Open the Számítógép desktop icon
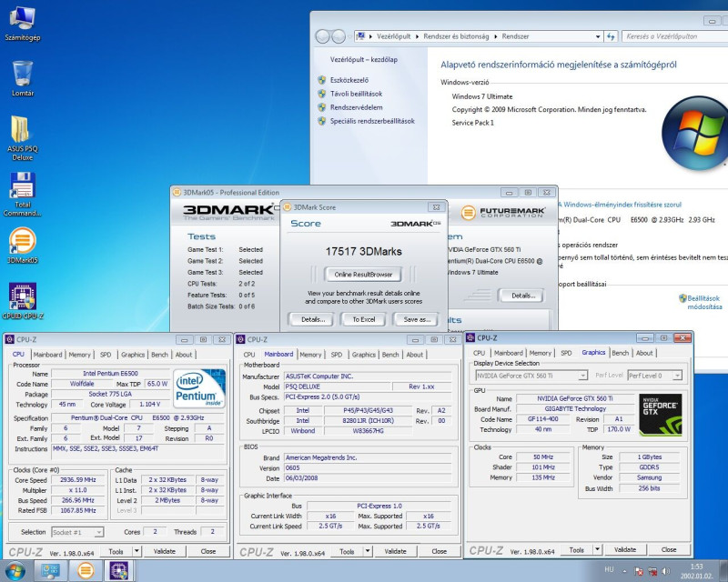The width and height of the screenshot is (728, 582). point(22,24)
